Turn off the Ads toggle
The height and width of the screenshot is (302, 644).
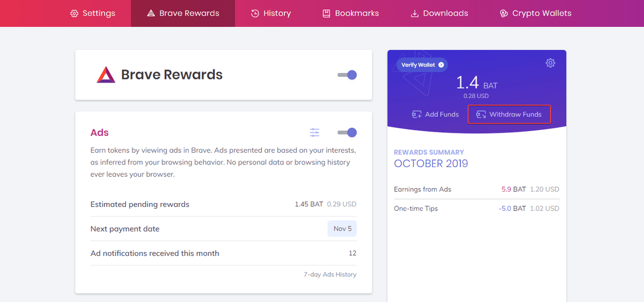pos(347,133)
